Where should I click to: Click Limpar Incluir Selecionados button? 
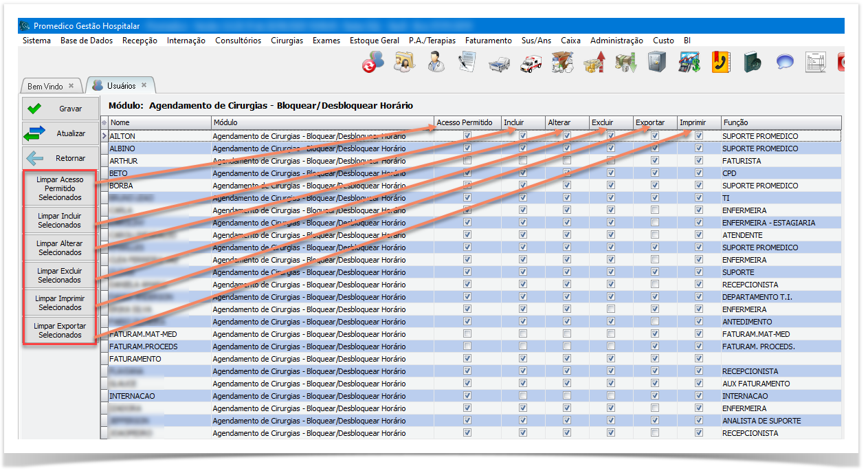coord(60,221)
